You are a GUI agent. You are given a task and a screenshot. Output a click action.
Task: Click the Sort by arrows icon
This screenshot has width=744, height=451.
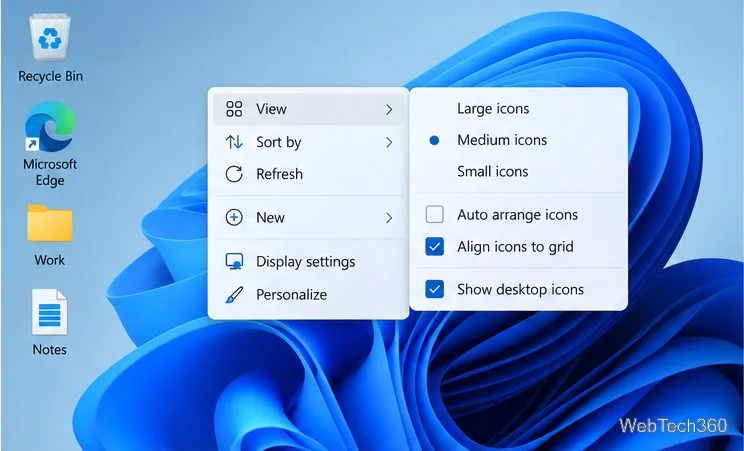pos(234,142)
